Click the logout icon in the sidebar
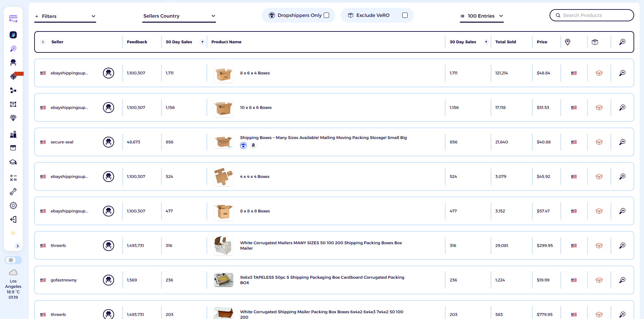 [13, 220]
